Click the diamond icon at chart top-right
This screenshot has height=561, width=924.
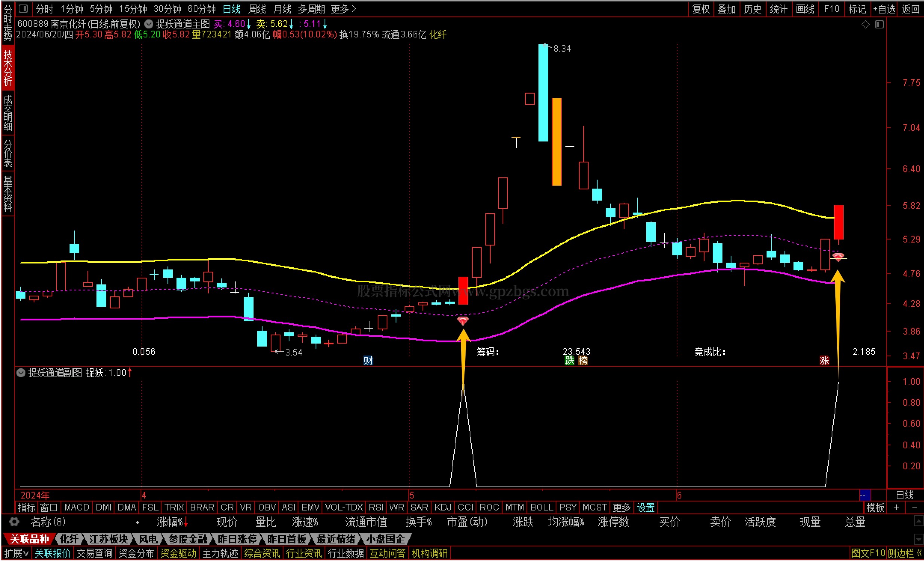coord(866,24)
